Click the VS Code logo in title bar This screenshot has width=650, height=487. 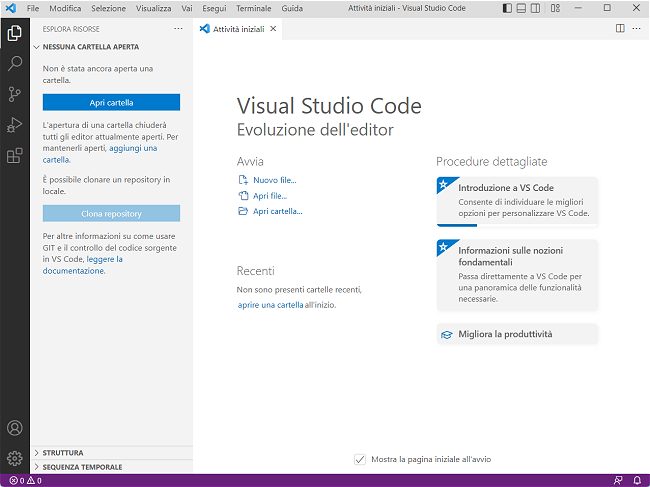click(x=11, y=8)
